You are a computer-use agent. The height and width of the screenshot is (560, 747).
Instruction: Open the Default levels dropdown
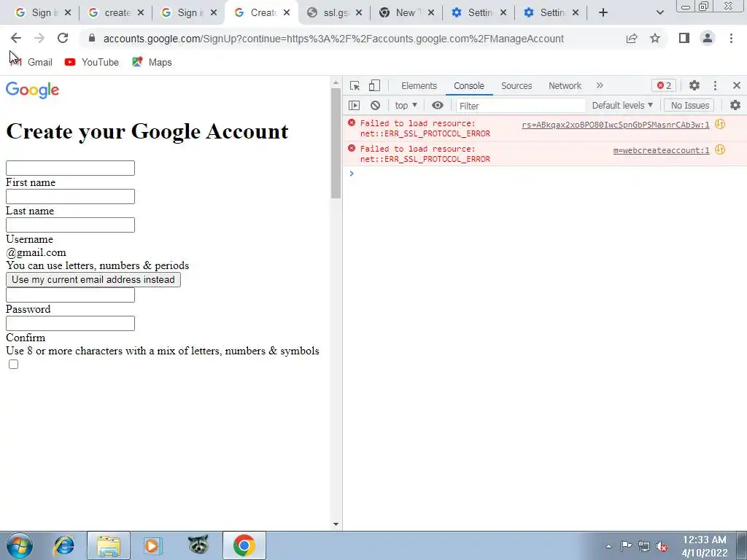(622, 105)
